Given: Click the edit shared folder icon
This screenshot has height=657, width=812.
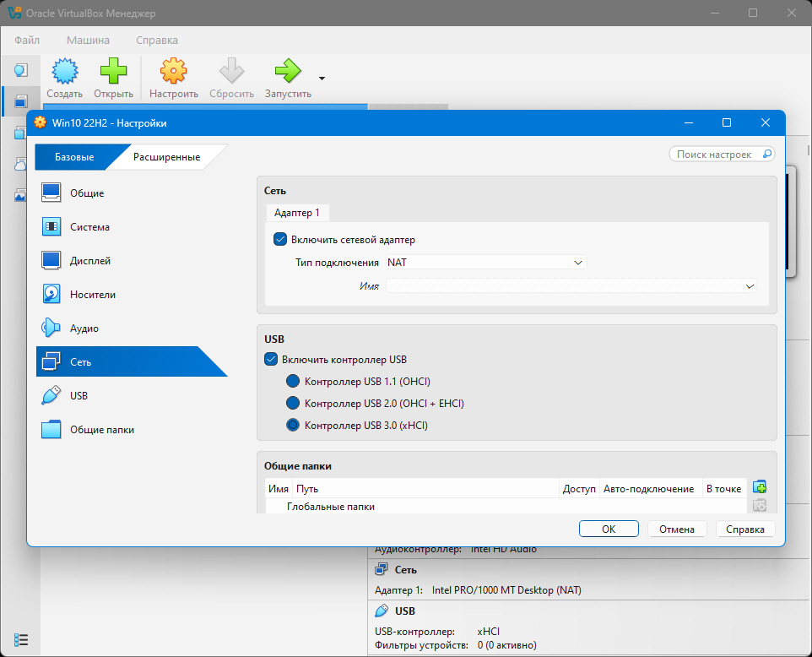Looking at the screenshot, I should click(x=760, y=505).
